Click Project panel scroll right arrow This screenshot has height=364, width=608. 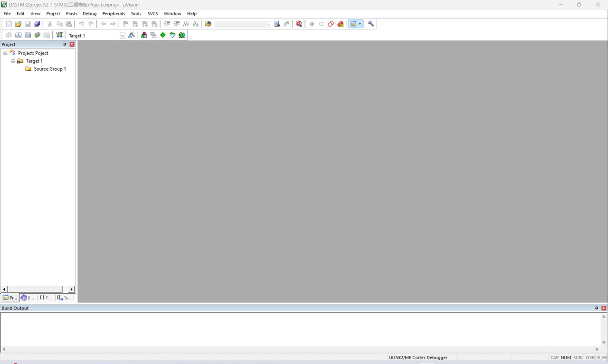click(72, 289)
